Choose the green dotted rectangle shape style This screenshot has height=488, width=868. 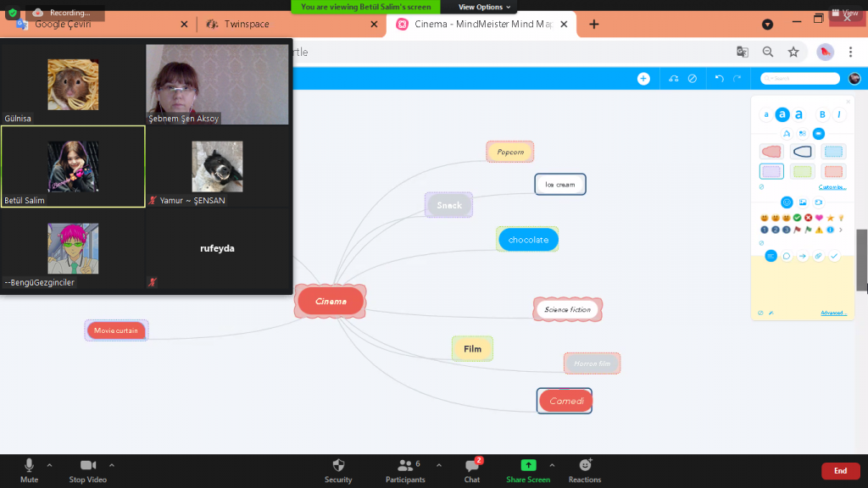tap(802, 172)
